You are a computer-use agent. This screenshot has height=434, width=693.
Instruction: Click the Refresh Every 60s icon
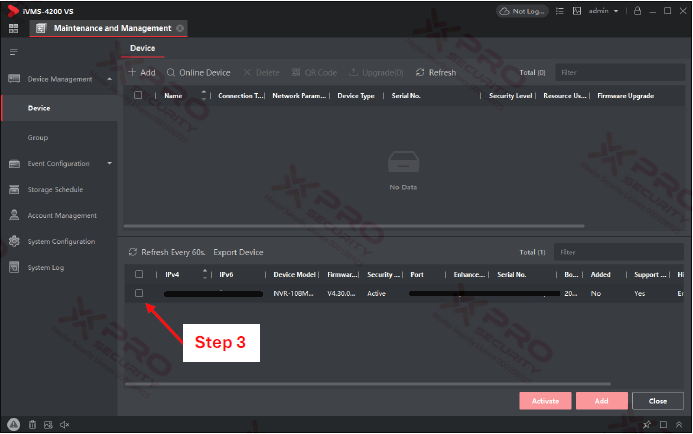tap(133, 252)
